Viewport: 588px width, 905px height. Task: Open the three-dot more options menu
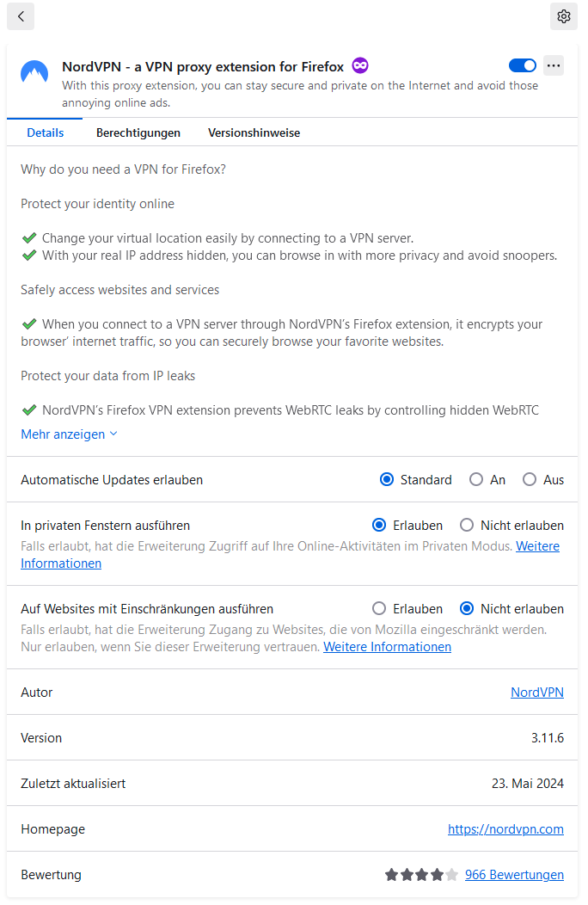coord(554,65)
